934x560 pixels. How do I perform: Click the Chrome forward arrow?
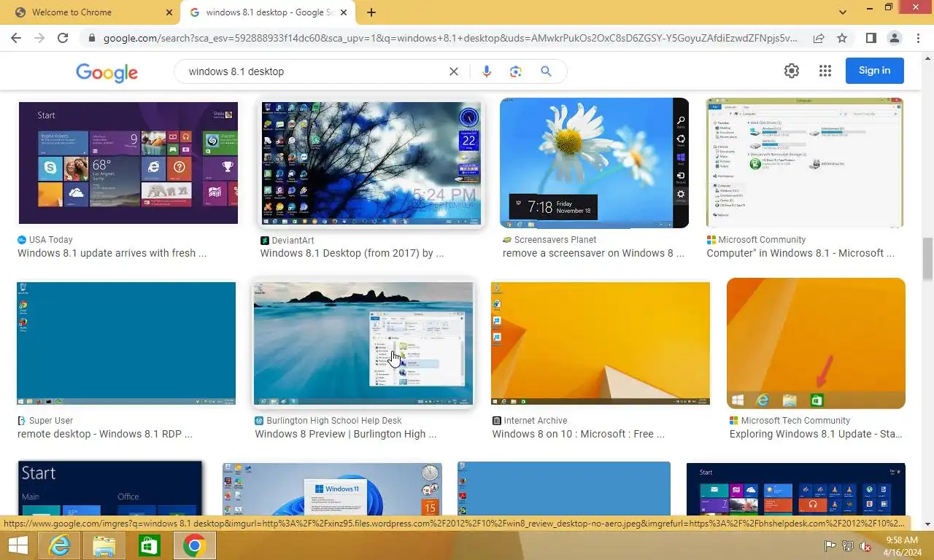(x=39, y=38)
